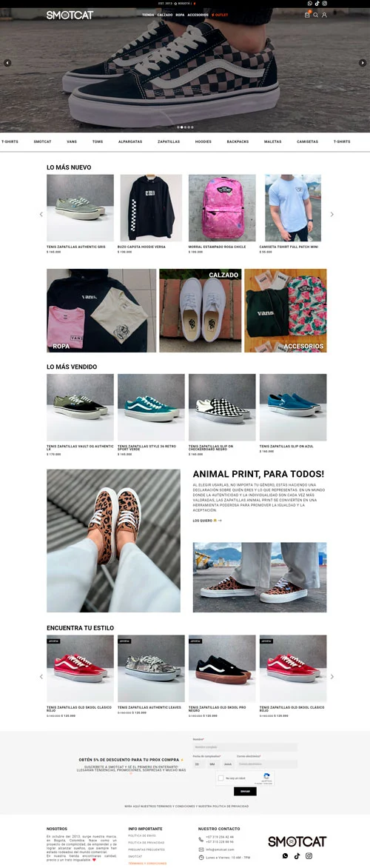Open WhatsApp icon in top bar
This screenshot has width=370, height=868.
click(x=310, y=3)
